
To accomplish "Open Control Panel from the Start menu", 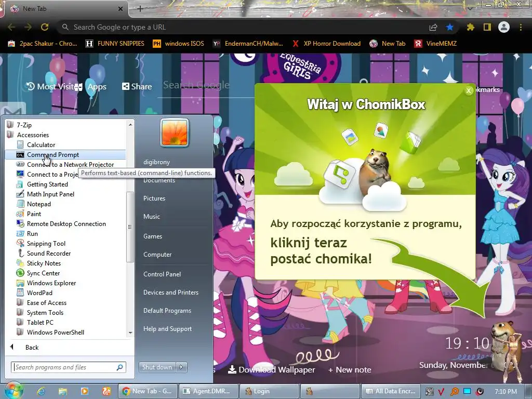I will (162, 274).
